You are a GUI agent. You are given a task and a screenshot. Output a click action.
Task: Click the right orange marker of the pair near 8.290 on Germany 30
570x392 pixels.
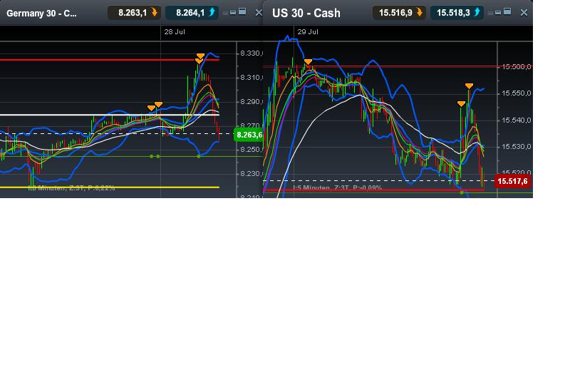[158, 105]
